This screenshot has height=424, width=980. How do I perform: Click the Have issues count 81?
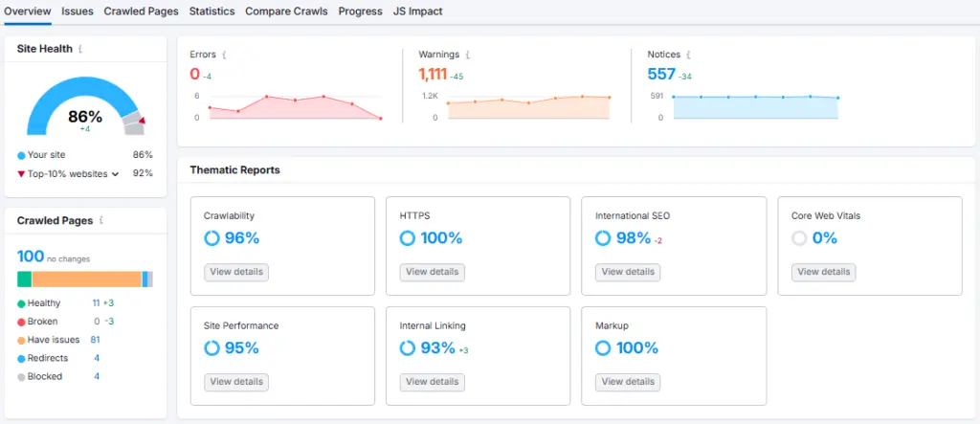[x=96, y=340]
